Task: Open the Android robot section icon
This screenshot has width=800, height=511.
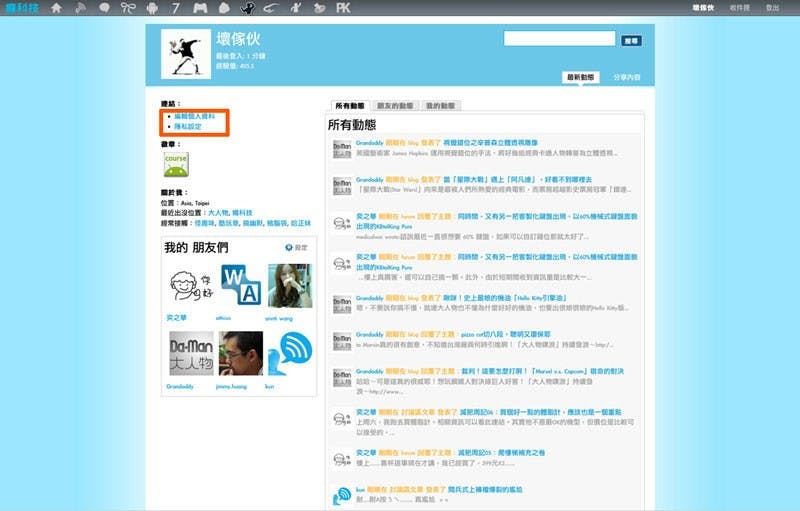Action: pyautogui.click(x=152, y=8)
